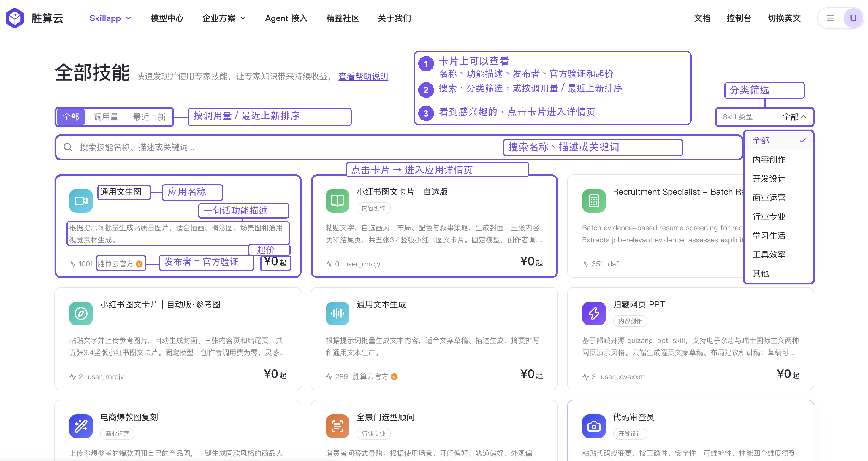This screenshot has height=461, width=868.
Task: Click publisher user_xwaxxm on 归藏网页 PPT
Action: pyautogui.click(x=623, y=377)
